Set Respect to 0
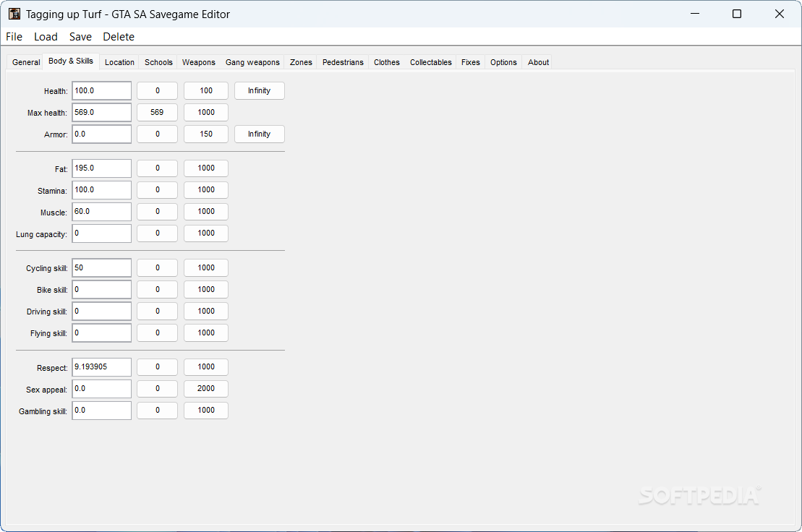This screenshot has width=802, height=532. (x=157, y=367)
